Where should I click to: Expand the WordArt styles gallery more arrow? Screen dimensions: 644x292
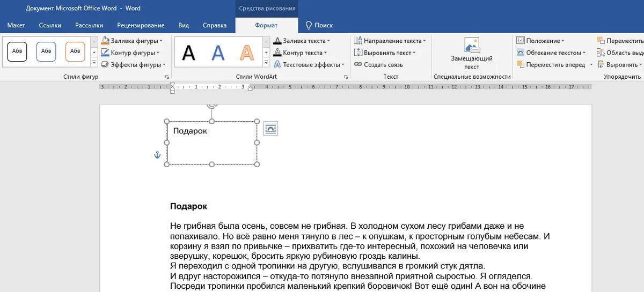(266, 63)
